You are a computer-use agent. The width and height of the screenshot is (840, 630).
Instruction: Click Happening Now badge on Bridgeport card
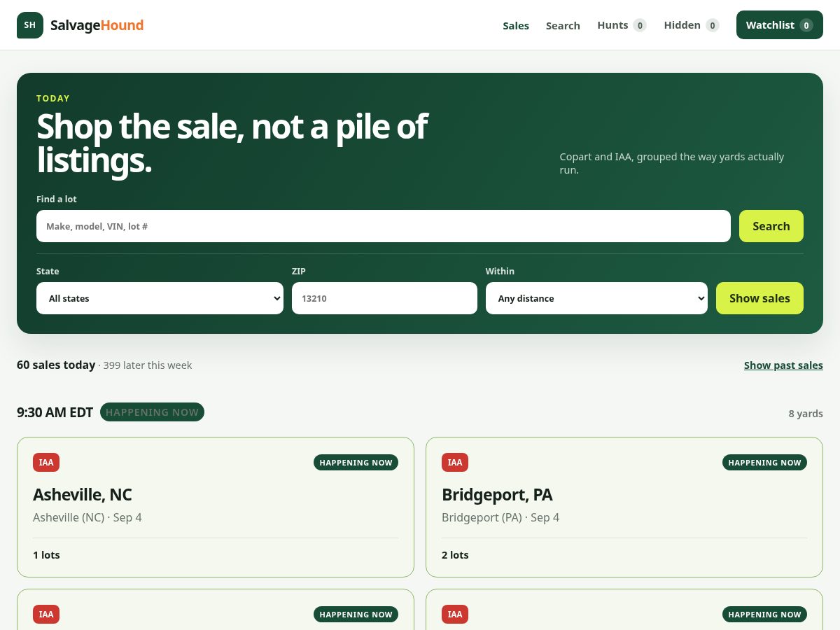(x=764, y=462)
